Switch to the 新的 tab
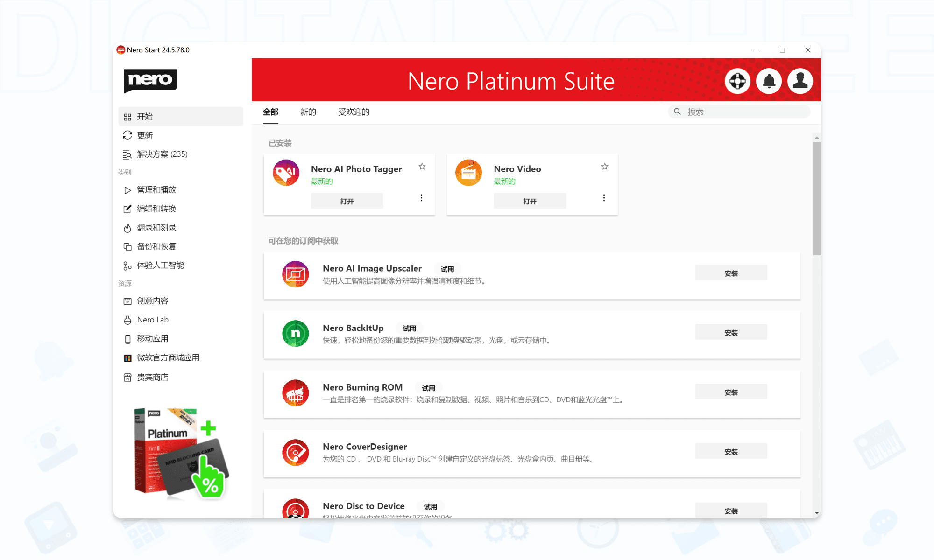Viewport: 934px width, 560px height. click(308, 112)
